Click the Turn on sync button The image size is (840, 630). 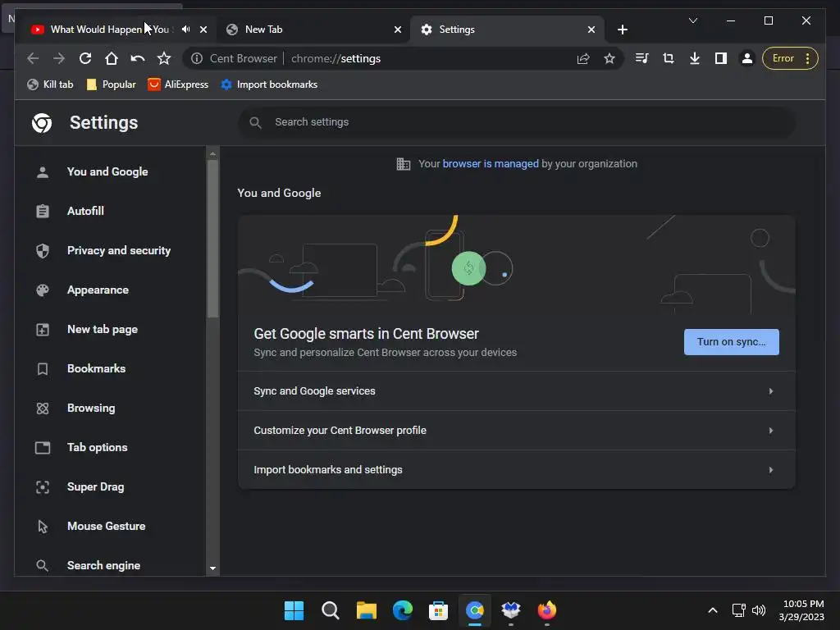[x=731, y=342]
